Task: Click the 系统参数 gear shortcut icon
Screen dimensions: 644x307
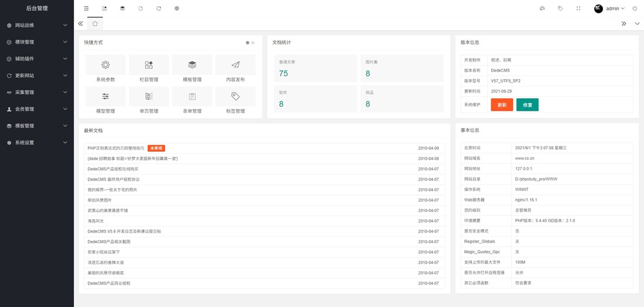Action: (105, 65)
